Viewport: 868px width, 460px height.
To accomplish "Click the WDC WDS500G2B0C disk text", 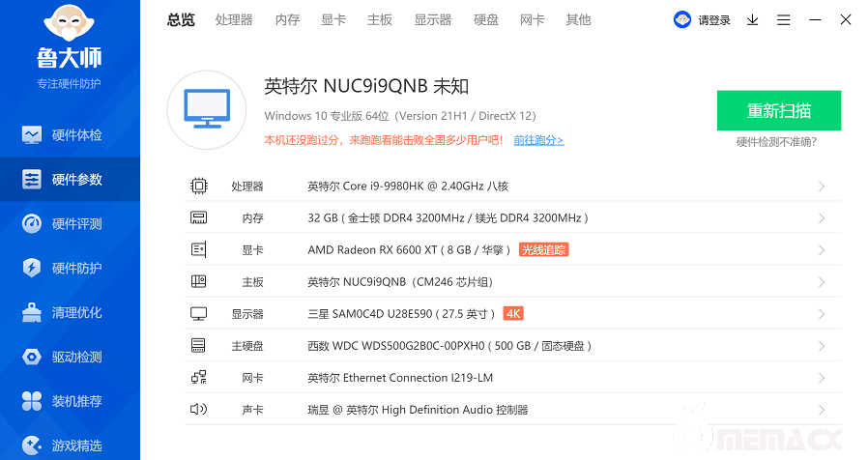I will [x=449, y=346].
